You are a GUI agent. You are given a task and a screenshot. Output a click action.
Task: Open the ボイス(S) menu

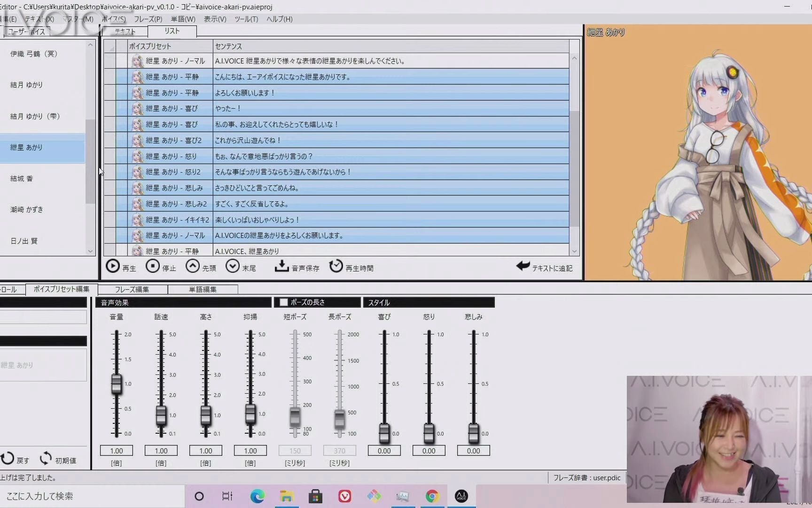[114, 19]
